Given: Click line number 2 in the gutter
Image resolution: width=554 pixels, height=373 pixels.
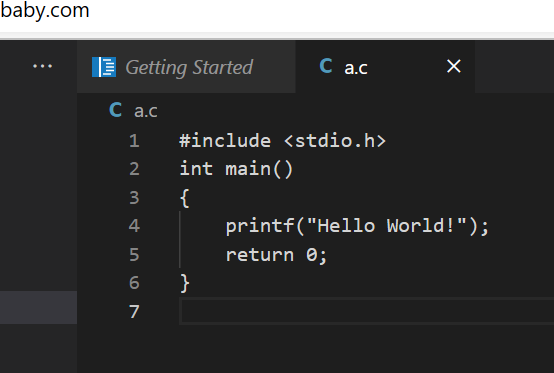Looking at the screenshot, I should coord(134,169).
